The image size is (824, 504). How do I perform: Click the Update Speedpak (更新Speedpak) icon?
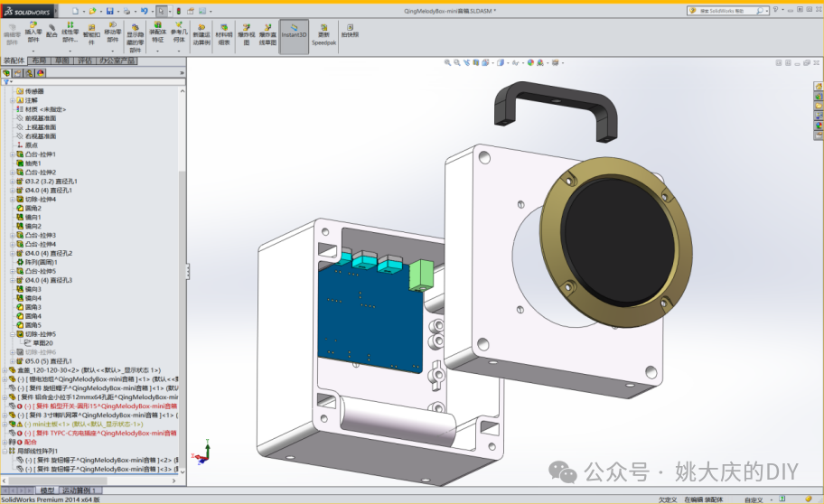point(323,33)
